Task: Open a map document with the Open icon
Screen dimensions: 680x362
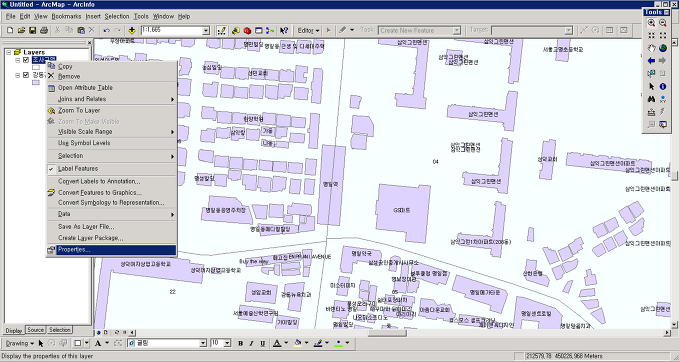Action: click(x=21, y=30)
